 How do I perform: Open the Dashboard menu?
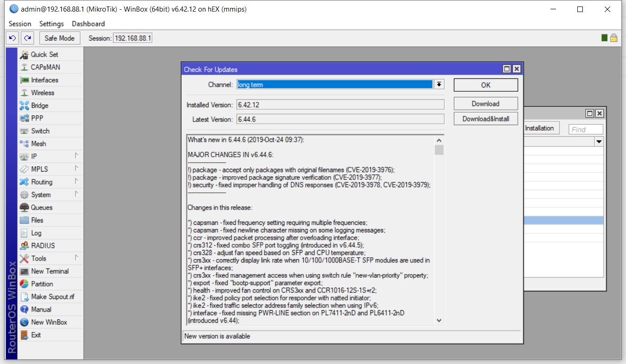(88, 24)
